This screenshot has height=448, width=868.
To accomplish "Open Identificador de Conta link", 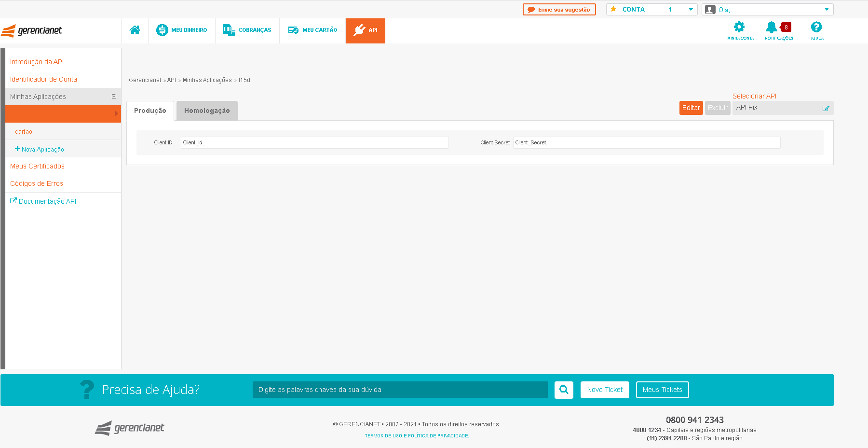I will coord(43,79).
